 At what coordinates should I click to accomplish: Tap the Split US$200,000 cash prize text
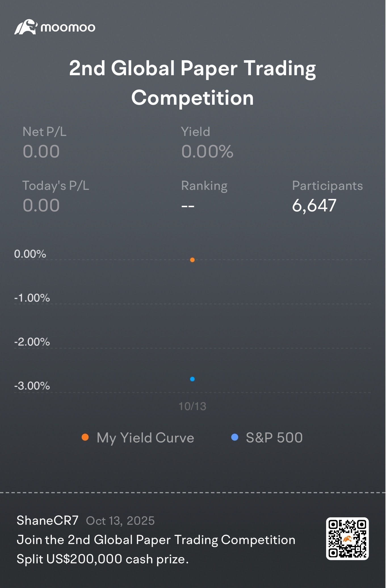[102, 559]
